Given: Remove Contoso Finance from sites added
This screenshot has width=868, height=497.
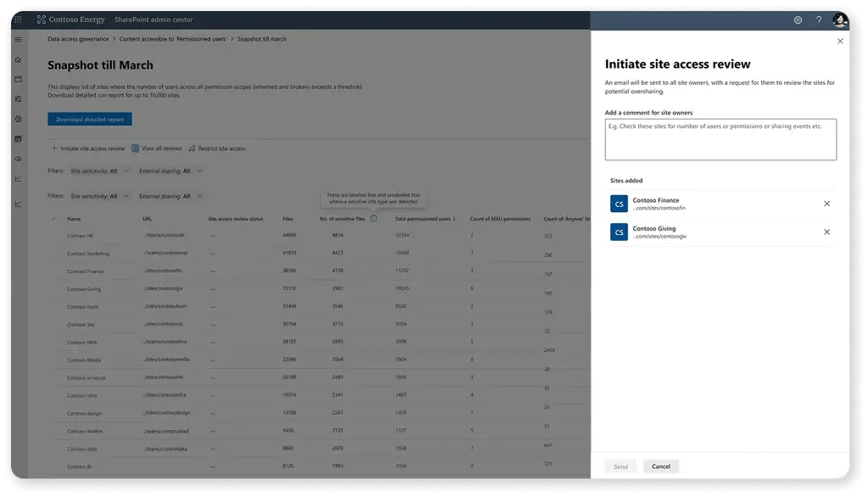Looking at the screenshot, I should click(826, 204).
